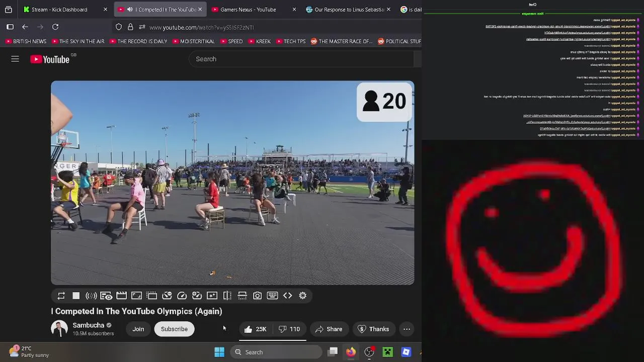Click the vertical flip mirror icon
This screenshot has width=644, height=362.
pos(227,296)
